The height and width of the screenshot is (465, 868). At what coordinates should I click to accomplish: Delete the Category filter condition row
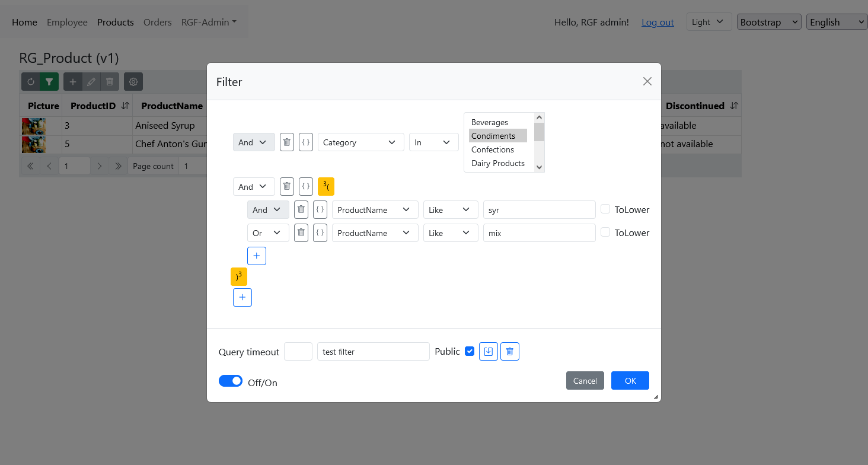tap(287, 142)
